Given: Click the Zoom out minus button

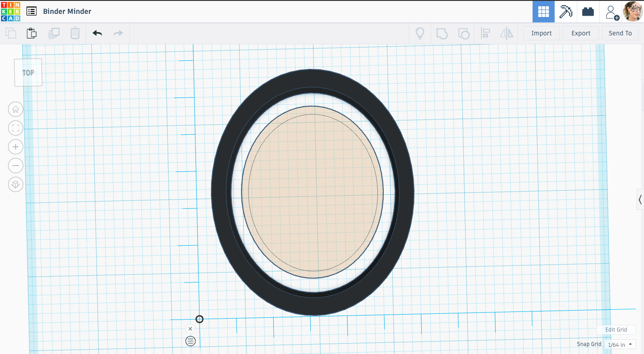Looking at the screenshot, I should (x=16, y=166).
